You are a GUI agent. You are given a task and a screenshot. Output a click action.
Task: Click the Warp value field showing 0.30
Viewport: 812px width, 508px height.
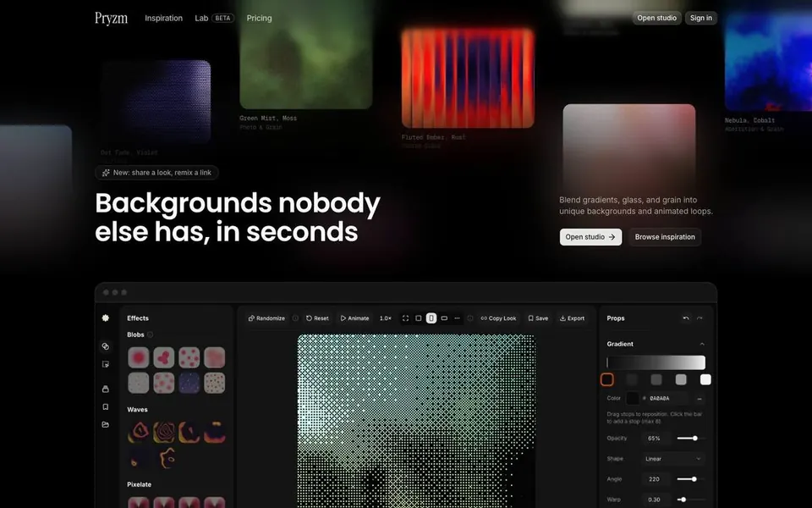tap(654, 500)
